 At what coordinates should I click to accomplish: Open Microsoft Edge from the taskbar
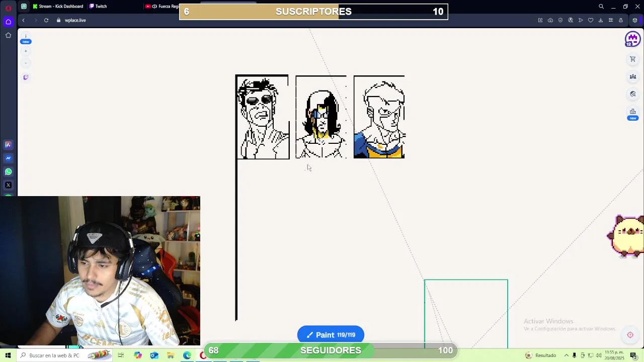pyautogui.click(x=187, y=355)
